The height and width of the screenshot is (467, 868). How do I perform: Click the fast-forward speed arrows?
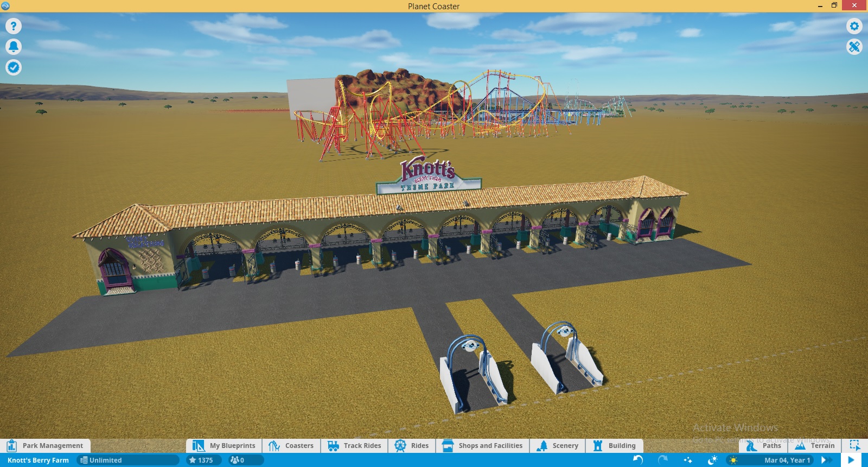[x=827, y=460]
